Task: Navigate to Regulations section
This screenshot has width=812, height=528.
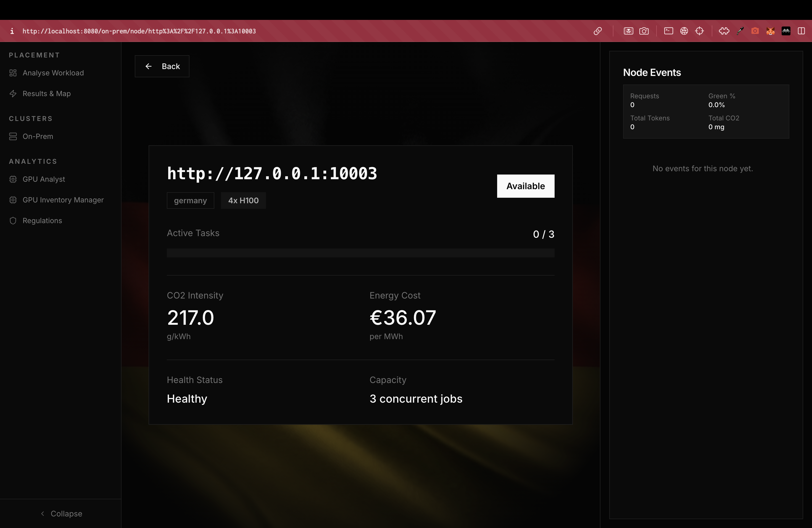Action: tap(42, 221)
